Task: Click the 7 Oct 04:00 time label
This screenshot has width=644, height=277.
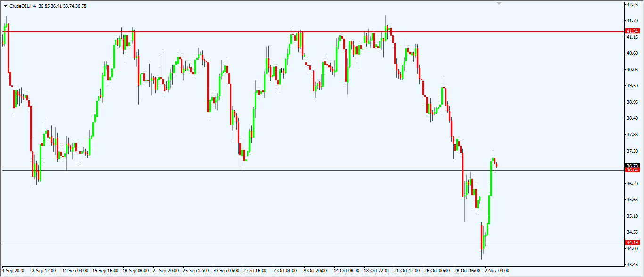Action: click(x=285, y=271)
